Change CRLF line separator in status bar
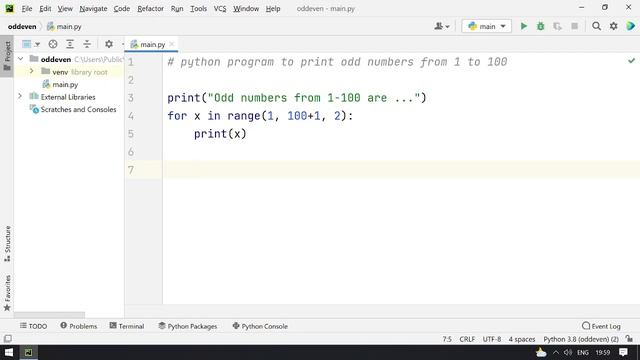The image size is (640, 360). (467, 339)
